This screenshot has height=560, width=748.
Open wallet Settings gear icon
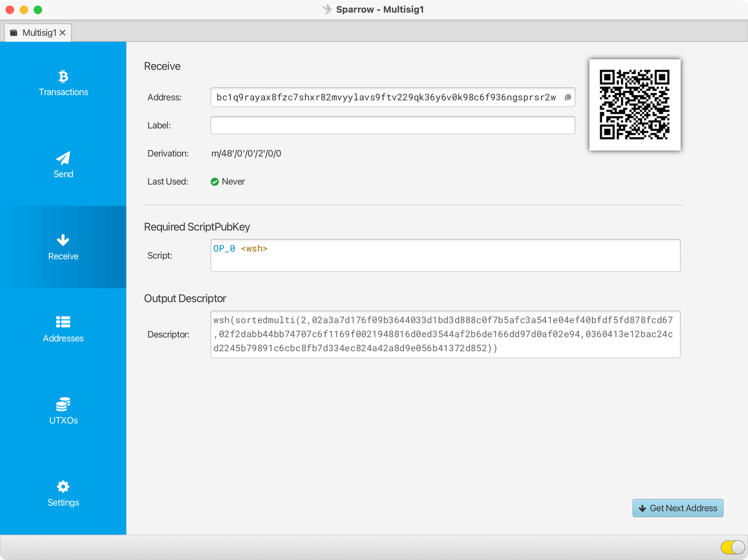pos(63,486)
